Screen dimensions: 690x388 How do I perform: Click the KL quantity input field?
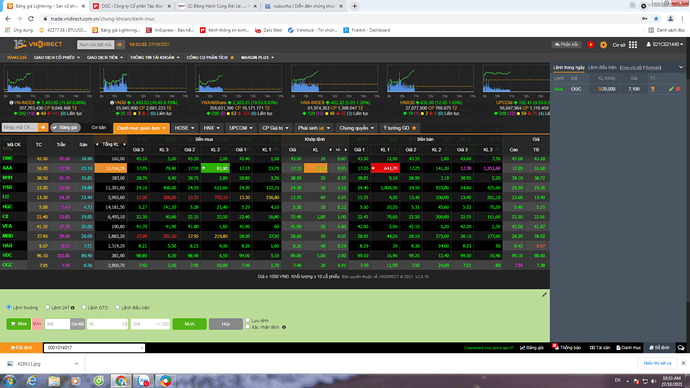[107, 324]
